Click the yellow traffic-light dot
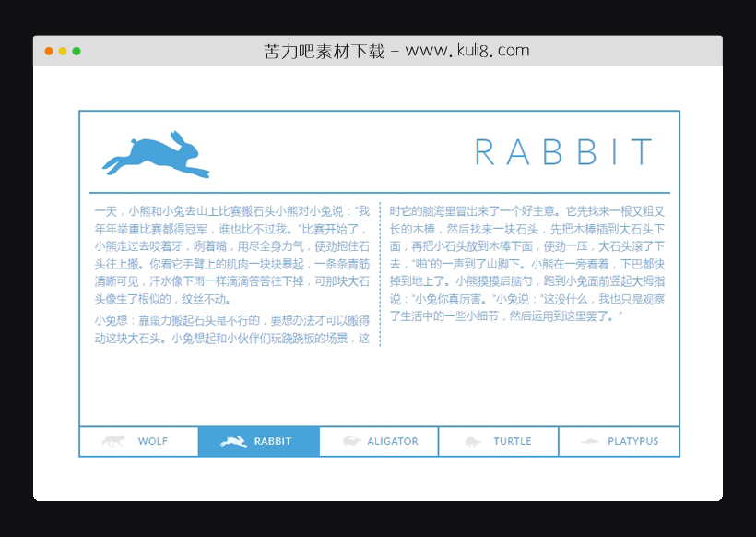 (62, 52)
